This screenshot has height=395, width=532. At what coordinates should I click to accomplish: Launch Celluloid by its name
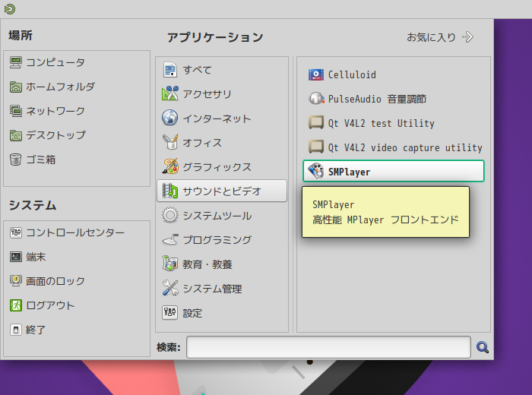352,74
